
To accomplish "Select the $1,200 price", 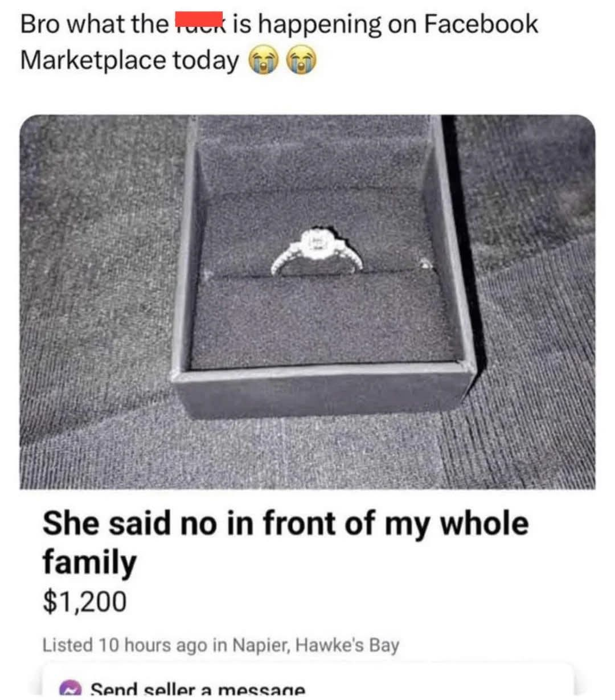I will [x=85, y=601].
